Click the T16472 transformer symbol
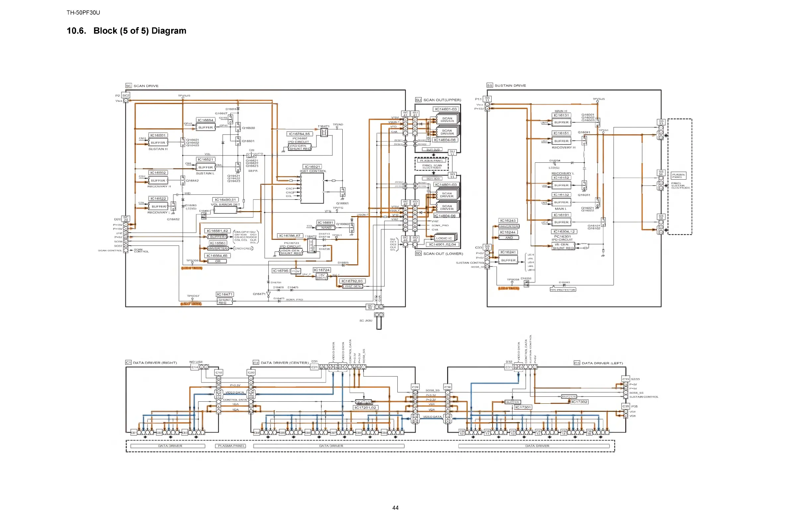 [x=311, y=245]
